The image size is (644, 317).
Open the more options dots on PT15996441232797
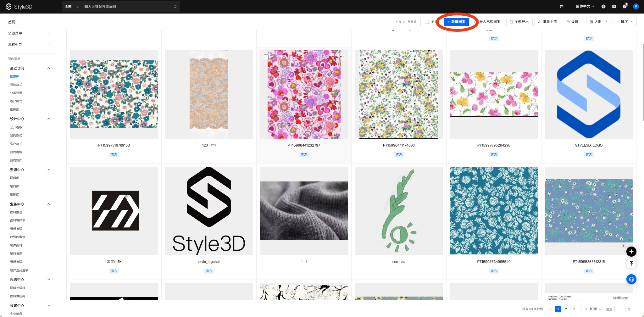tap(342, 57)
